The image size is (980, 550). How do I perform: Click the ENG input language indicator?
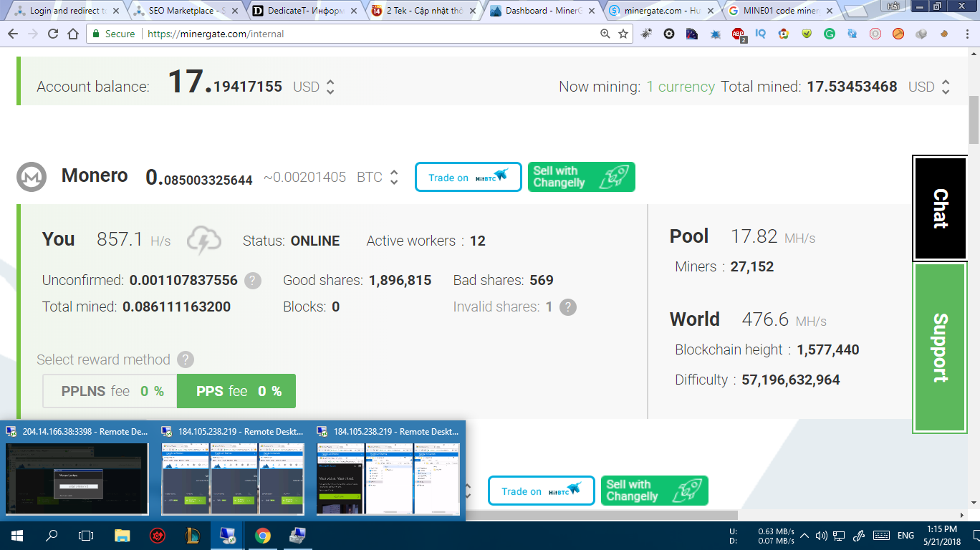(905, 536)
